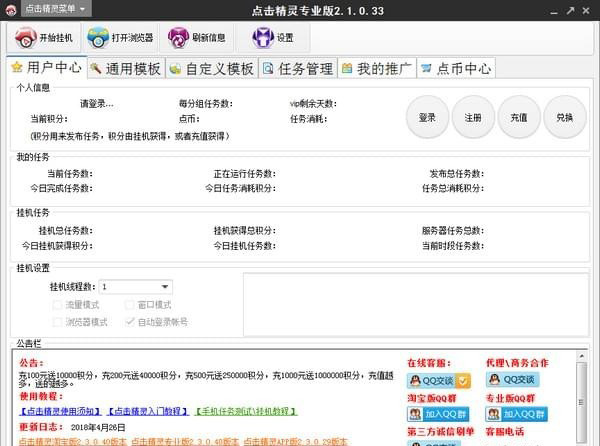Click the app logo in title bar
This screenshot has width=600, height=446.
tap(11, 10)
